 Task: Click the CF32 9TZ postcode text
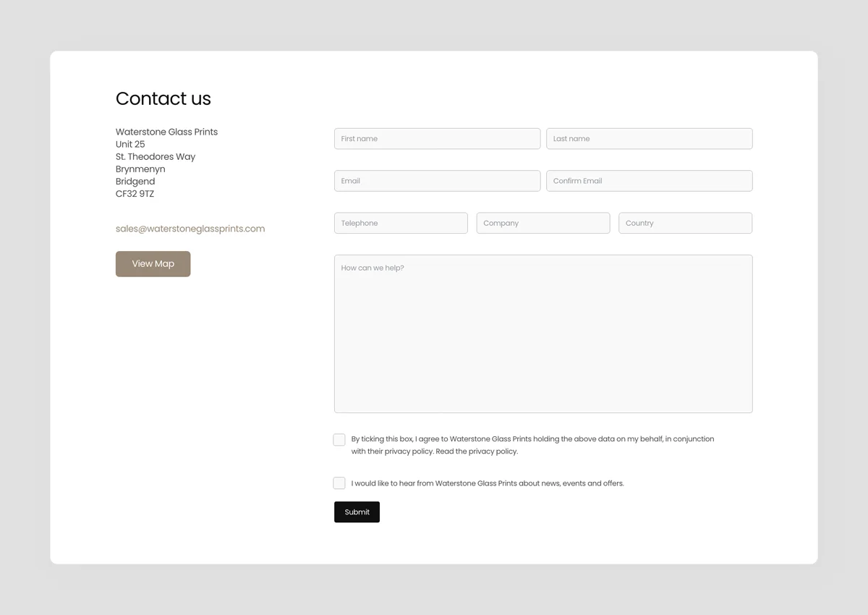tap(135, 194)
